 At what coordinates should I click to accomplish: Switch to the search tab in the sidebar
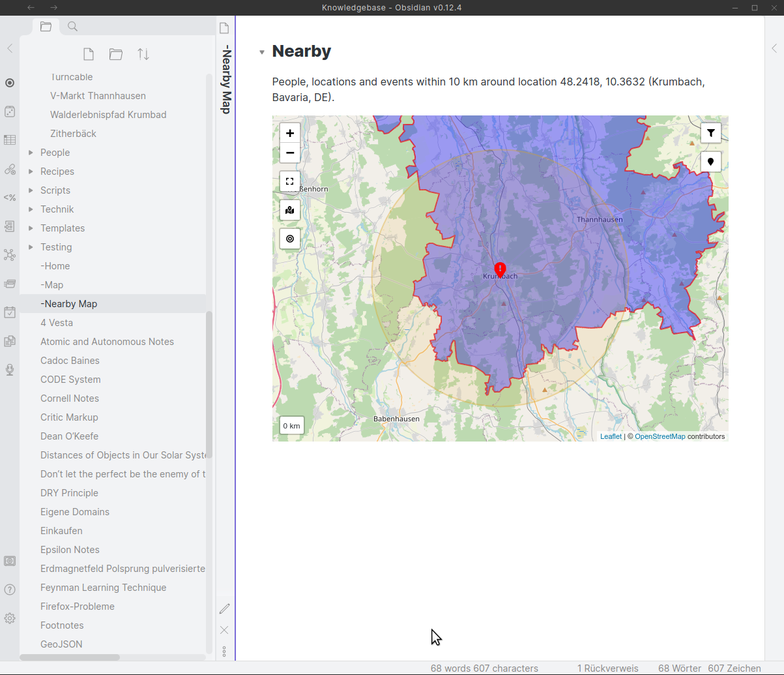[x=72, y=26]
